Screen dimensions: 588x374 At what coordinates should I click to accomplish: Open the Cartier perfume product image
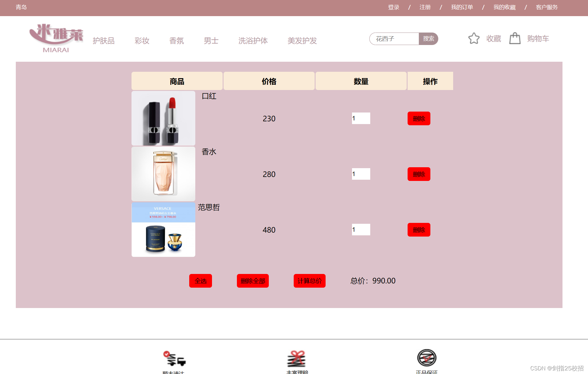[163, 174]
